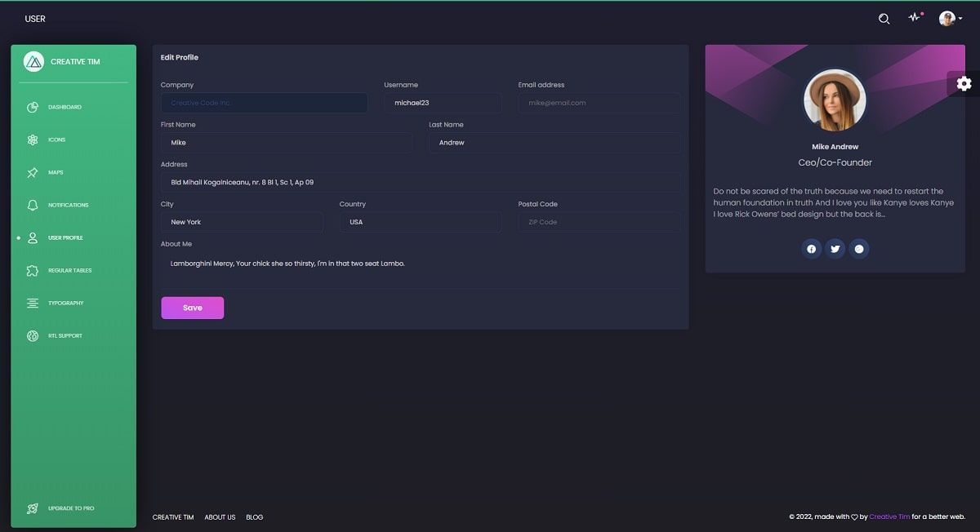Click the Twitter icon on profile card
Viewport: 980px width, 532px height.
(835, 249)
